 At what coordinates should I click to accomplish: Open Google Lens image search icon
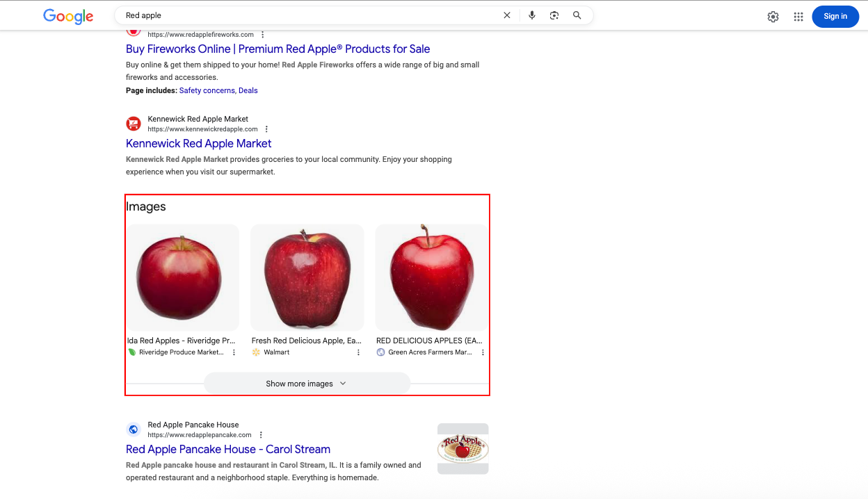[x=554, y=15]
